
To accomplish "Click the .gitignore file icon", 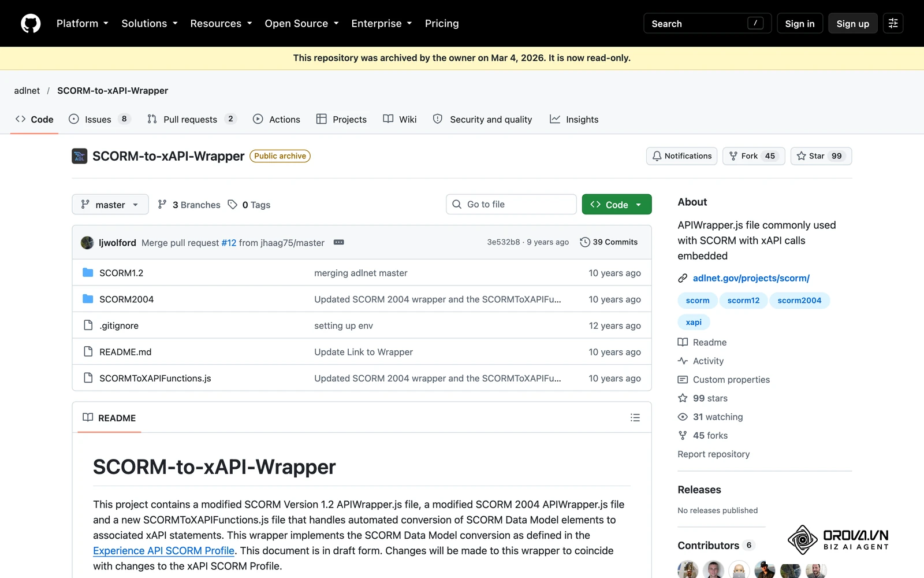I will [x=88, y=325].
